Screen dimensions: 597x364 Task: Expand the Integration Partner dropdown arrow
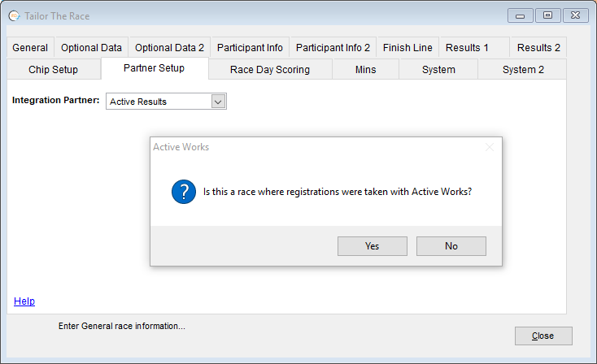218,102
